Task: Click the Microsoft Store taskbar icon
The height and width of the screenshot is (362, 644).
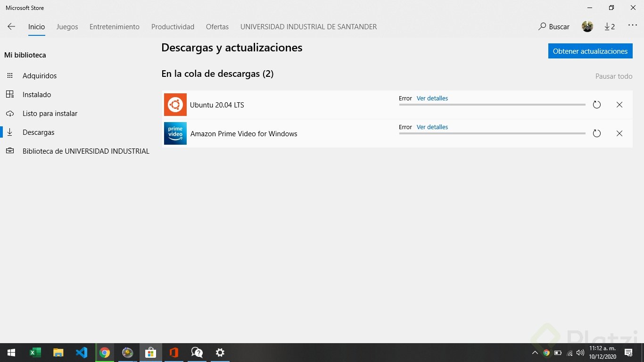Action: click(x=150, y=353)
